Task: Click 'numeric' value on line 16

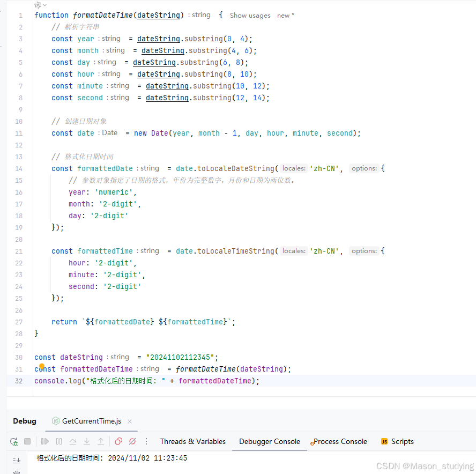Action: (114, 192)
